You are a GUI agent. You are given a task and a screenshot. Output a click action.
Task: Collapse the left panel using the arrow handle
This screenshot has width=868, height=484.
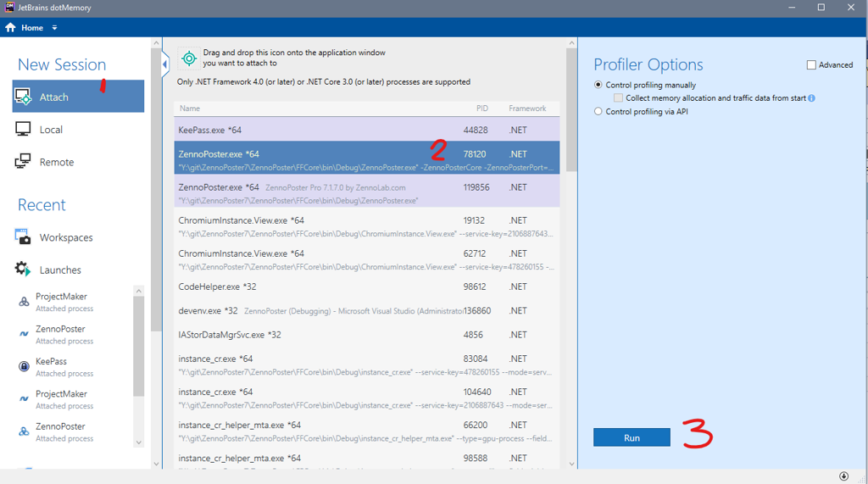pos(165,64)
